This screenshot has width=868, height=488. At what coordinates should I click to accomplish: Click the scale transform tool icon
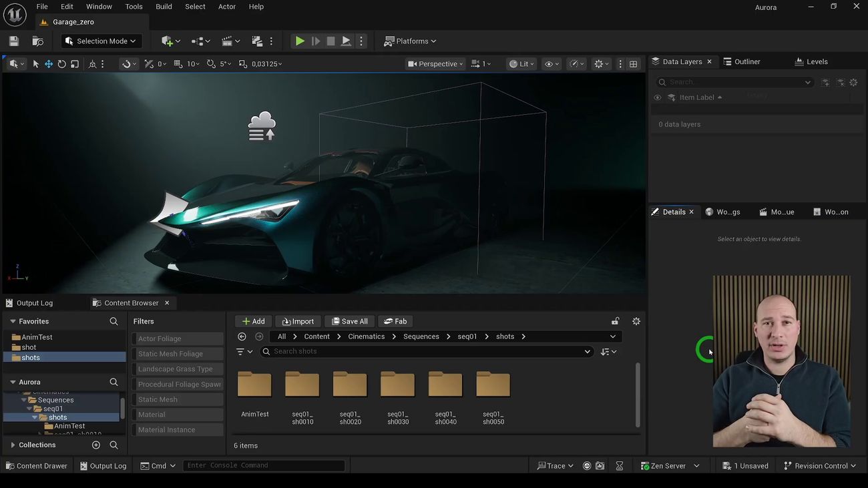click(75, 64)
